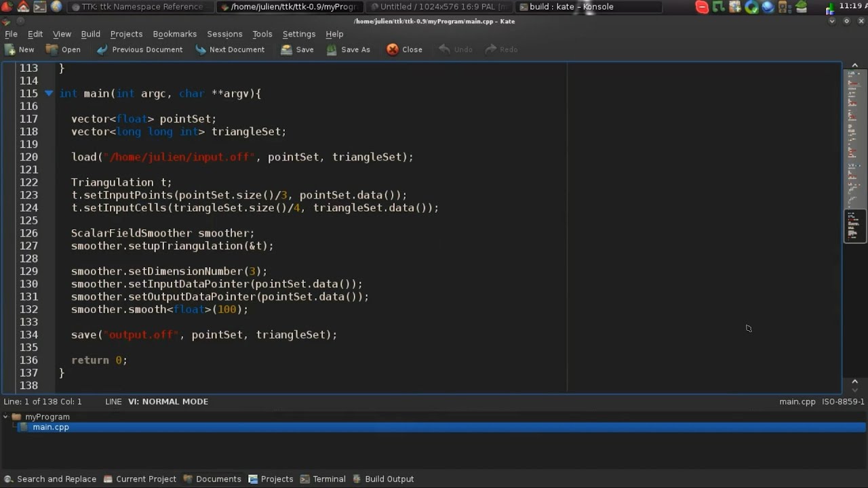The height and width of the screenshot is (488, 868).
Task: Click the scrollbar minimap on the right
Action: tap(854, 156)
